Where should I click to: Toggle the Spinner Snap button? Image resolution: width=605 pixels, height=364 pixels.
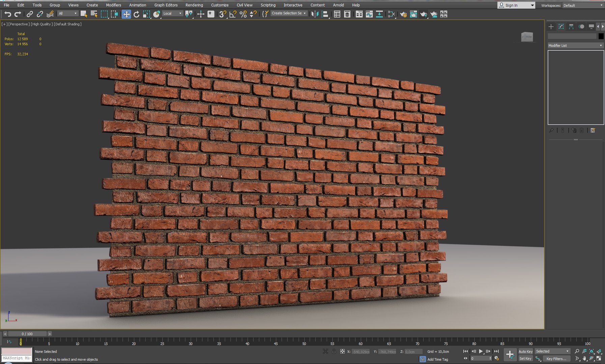253,14
